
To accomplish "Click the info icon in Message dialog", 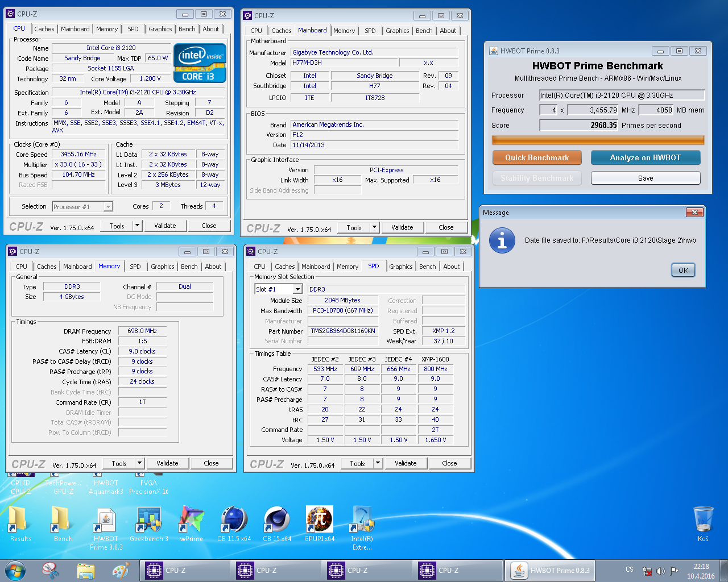I will click(502, 240).
